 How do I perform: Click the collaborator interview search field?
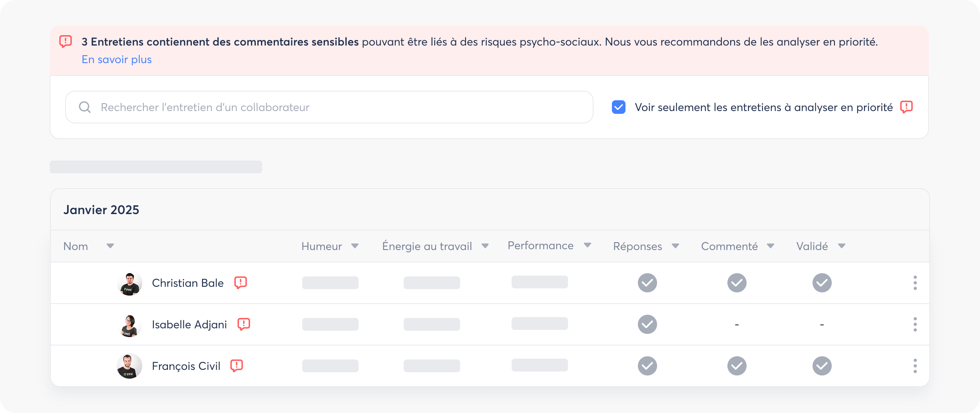click(329, 107)
